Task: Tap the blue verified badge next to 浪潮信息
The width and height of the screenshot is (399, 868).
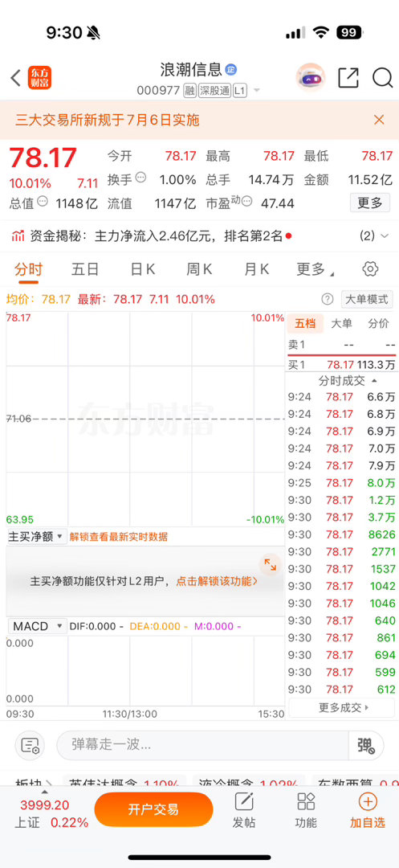Action: (x=231, y=70)
